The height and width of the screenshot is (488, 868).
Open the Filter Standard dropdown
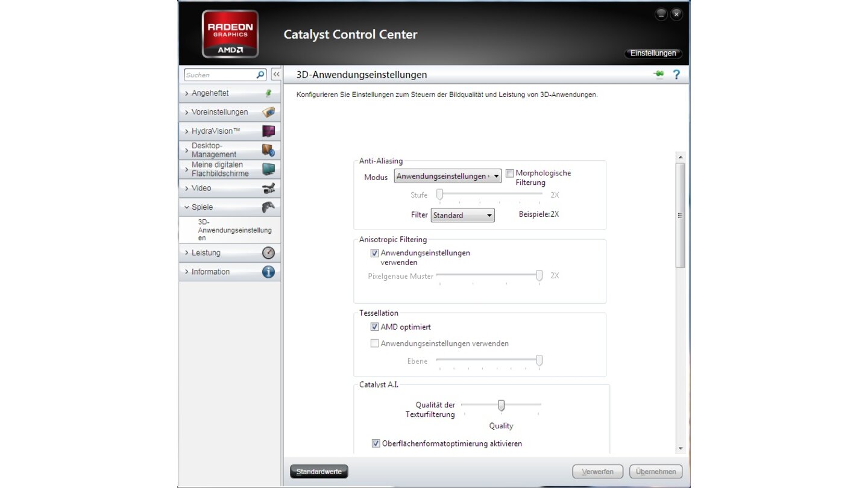pyautogui.click(x=462, y=215)
